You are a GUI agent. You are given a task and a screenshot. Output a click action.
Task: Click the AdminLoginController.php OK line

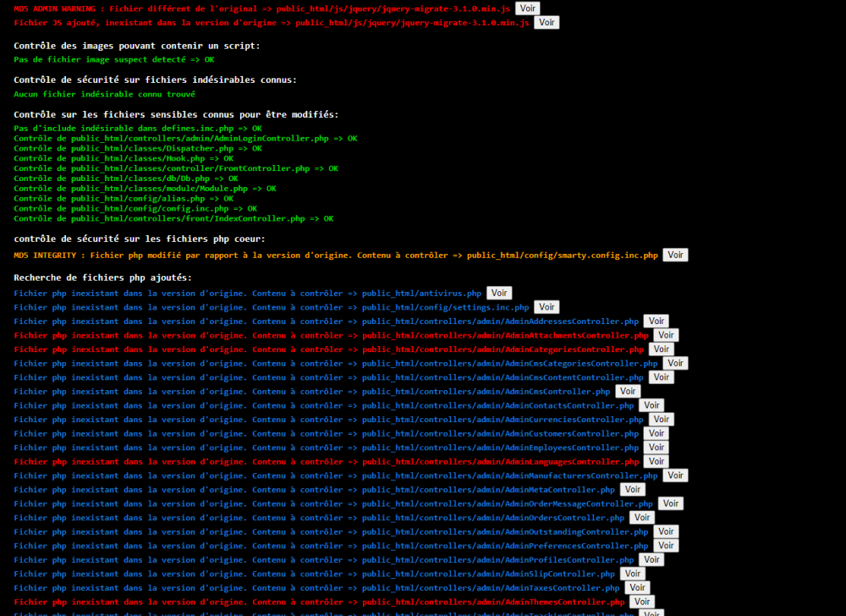click(x=185, y=138)
